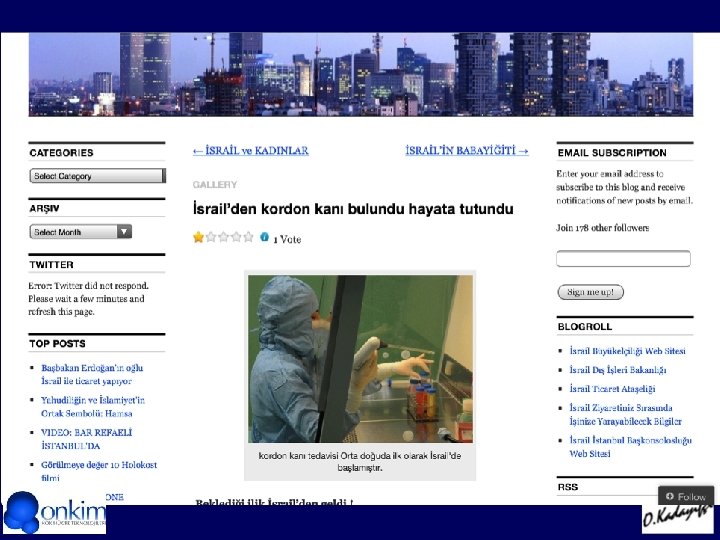The height and width of the screenshot is (540, 720).
Task: Click the TWITTER sidebar heading
Action: 51,264
